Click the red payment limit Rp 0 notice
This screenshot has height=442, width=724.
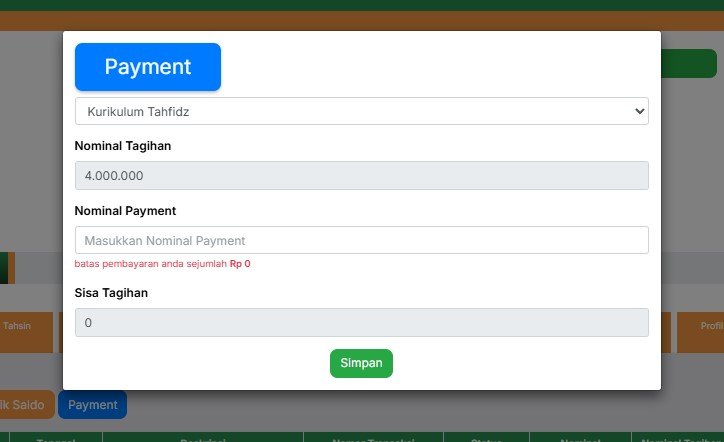[163, 264]
